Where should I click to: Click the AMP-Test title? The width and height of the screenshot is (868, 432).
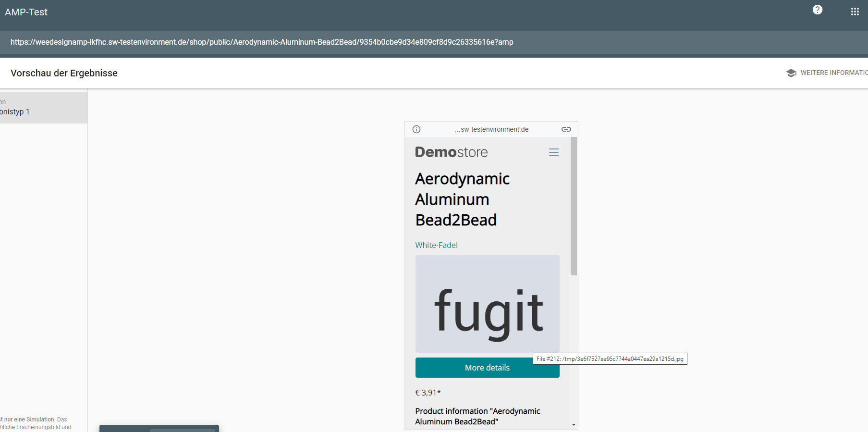tap(26, 12)
